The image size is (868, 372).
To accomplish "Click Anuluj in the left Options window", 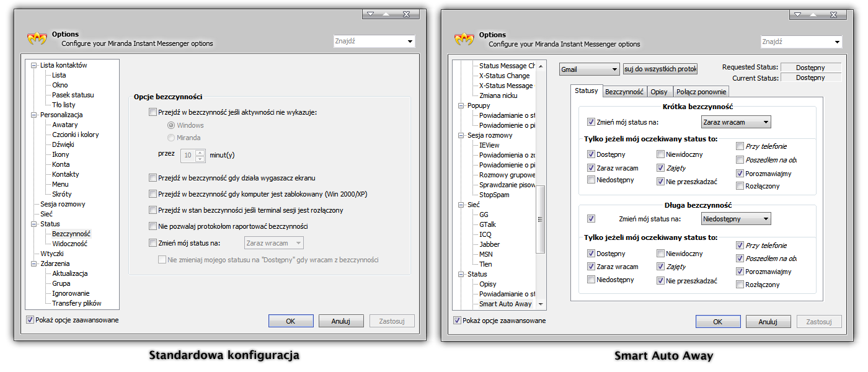I will click(341, 321).
